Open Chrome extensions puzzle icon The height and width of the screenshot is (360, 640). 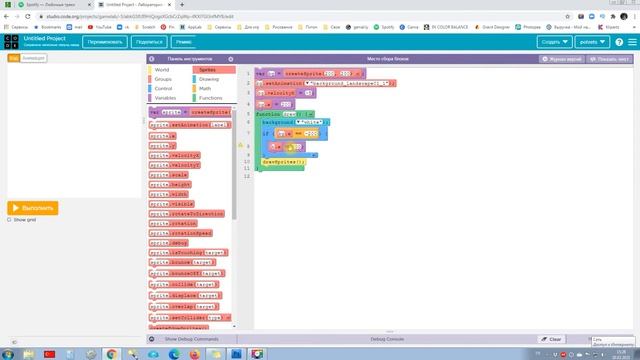(613, 16)
